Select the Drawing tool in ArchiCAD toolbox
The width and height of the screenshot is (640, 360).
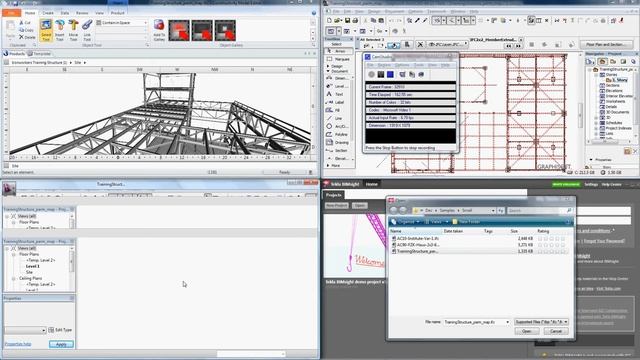339,142
